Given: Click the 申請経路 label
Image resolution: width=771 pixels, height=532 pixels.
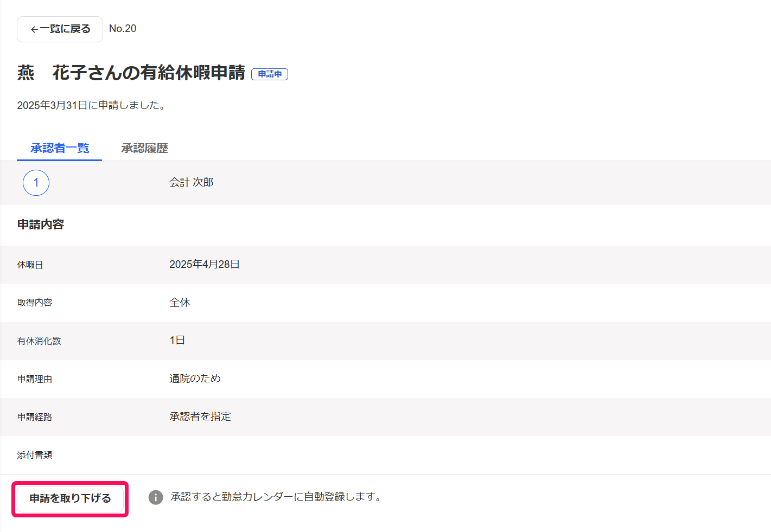Looking at the screenshot, I should point(35,417).
